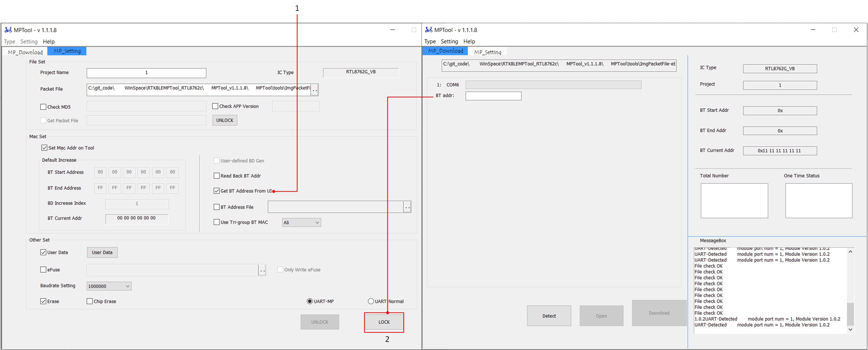Click the left window's MPTool app icon
Viewport: 868px width, 350px height.
pos(8,30)
